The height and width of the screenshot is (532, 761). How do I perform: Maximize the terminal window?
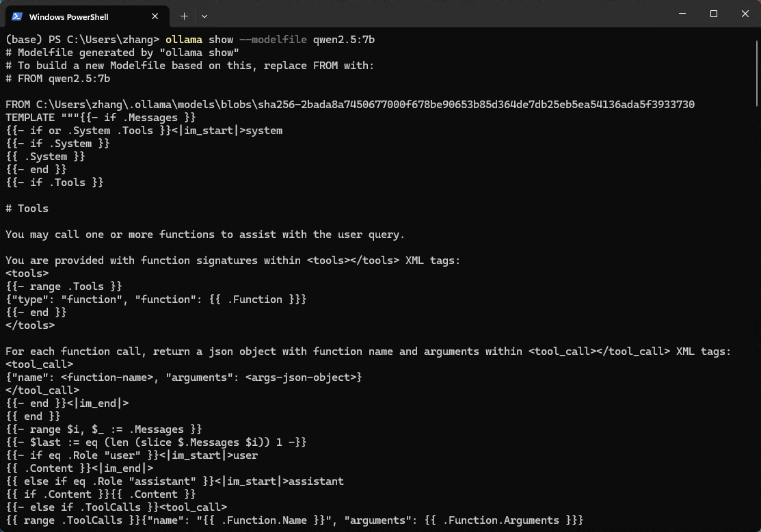tap(713, 14)
